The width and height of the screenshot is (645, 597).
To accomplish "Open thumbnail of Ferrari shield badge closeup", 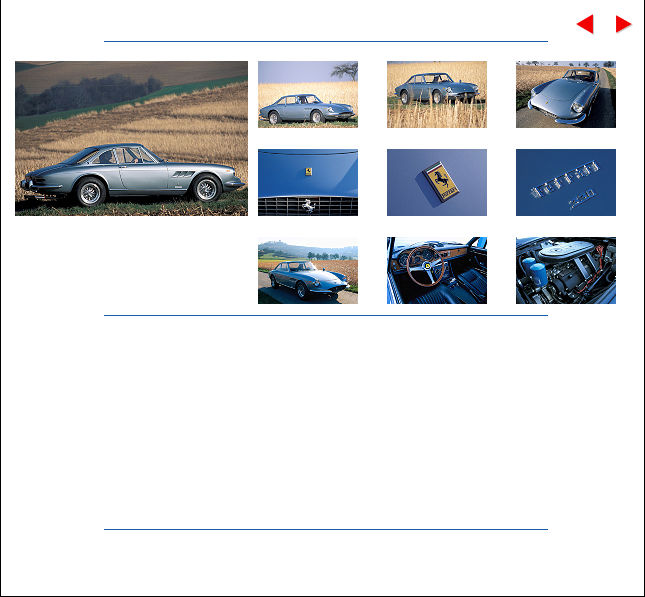I will pyautogui.click(x=437, y=182).
